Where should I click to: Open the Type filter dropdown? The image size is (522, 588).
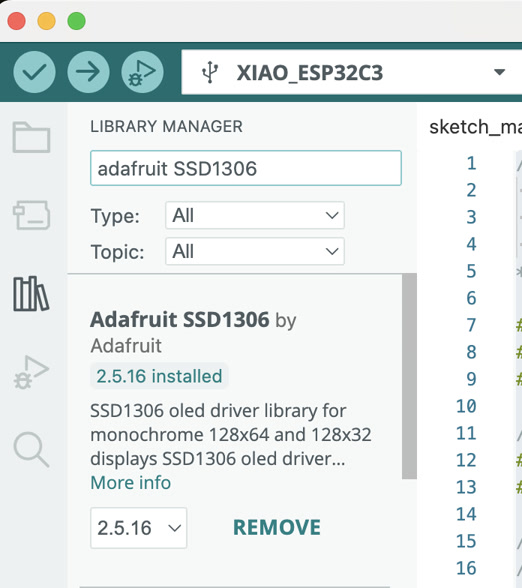click(x=255, y=215)
